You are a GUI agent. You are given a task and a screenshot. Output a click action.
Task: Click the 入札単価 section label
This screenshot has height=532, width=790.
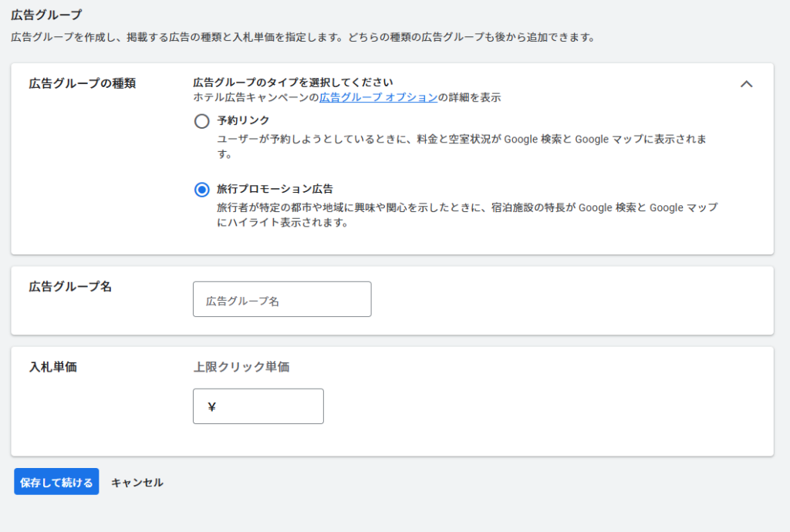(x=53, y=367)
